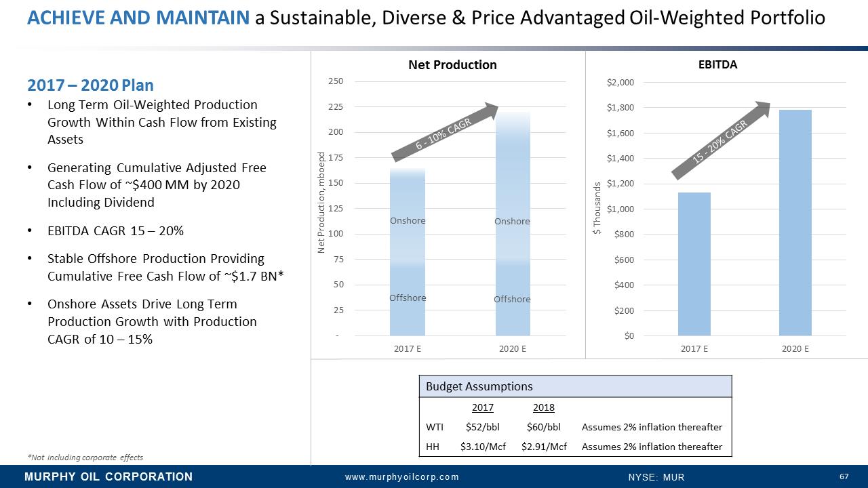Click 'NYSE: MUR' in the footer
Image resolution: width=868 pixels, height=488 pixels.
pyautogui.click(x=656, y=477)
